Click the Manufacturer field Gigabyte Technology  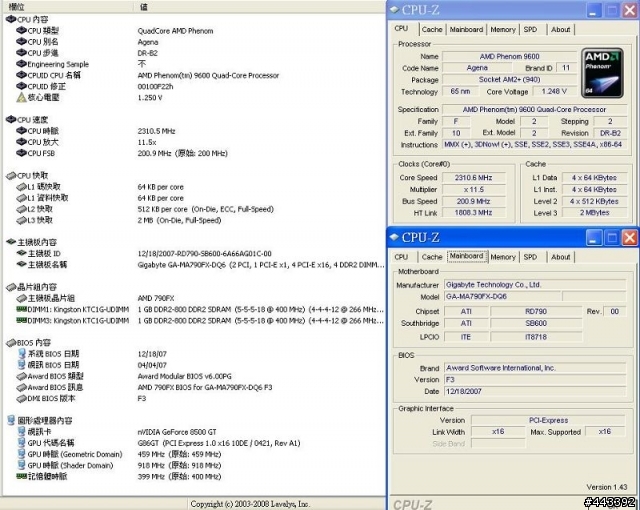tap(535, 285)
